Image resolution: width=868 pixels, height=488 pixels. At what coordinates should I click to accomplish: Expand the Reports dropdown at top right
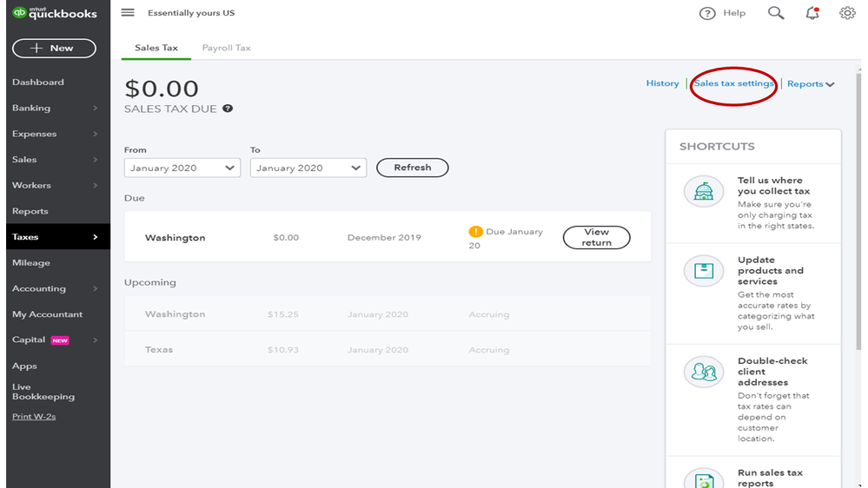point(811,84)
